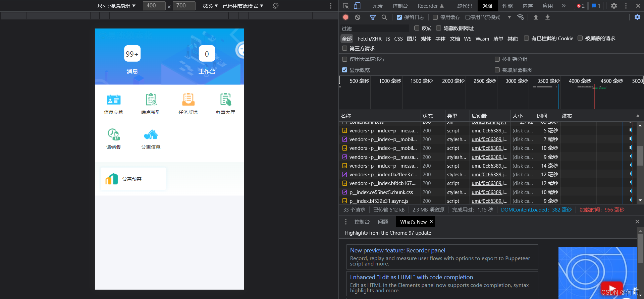This screenshot has height=299, width=644.
Task: Check the 隐藏数据网址 checkbox
Action: click(438, 28)
